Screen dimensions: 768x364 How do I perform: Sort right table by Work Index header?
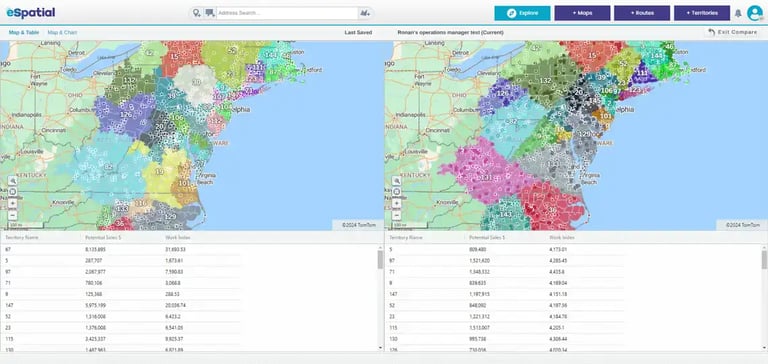[562, 237]
